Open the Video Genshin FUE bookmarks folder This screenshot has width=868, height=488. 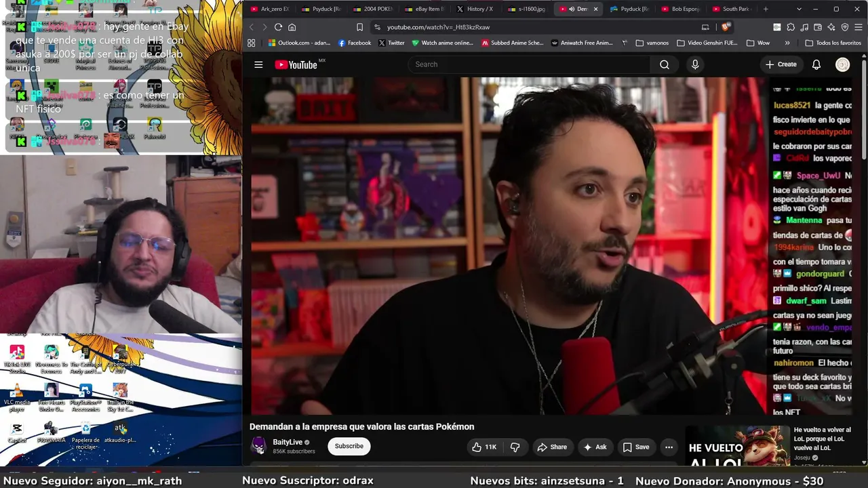(707, 43)
